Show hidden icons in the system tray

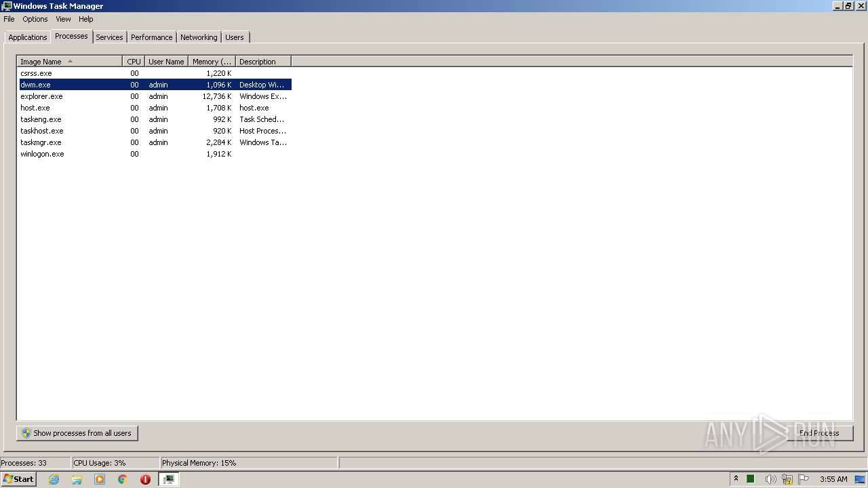pos(736,479)
